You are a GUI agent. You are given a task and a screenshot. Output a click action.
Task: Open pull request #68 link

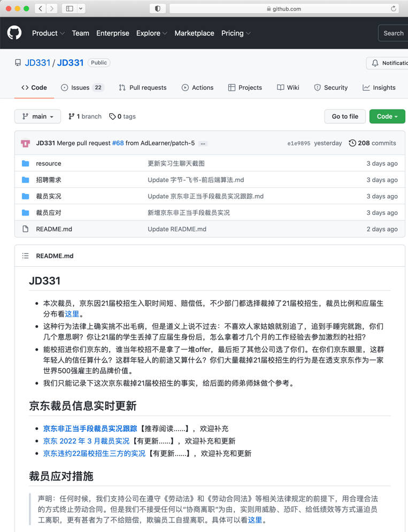[118, 143]
